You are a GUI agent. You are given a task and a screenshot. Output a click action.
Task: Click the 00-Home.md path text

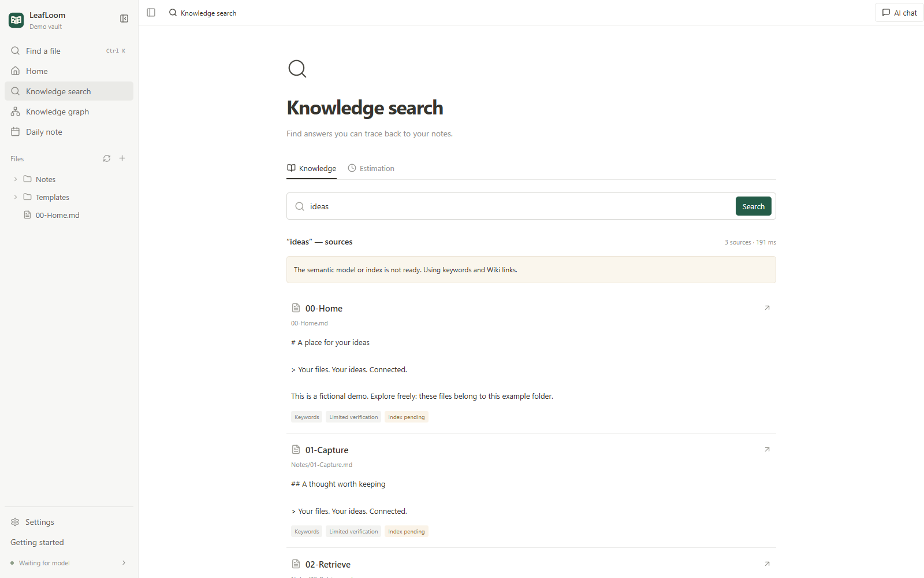pos(310,323)
